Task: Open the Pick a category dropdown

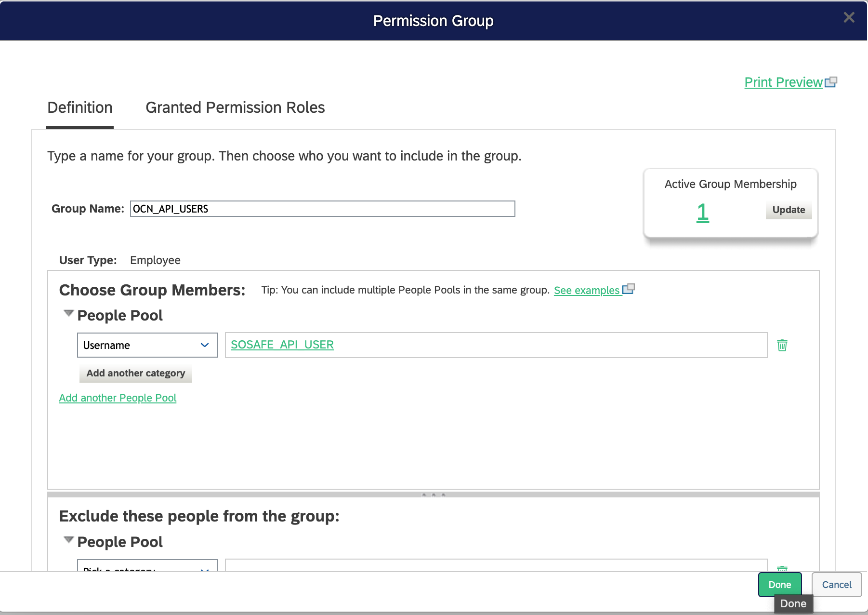Action: point(147,566)
